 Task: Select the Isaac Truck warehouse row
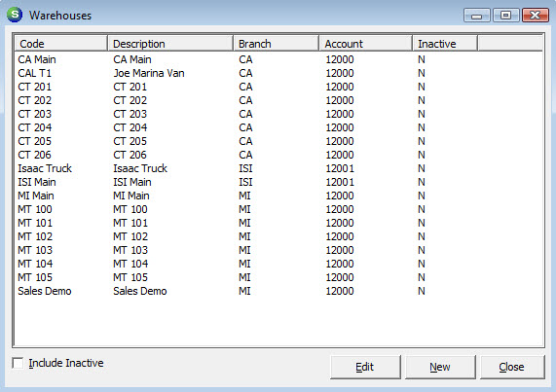pos(278,168)
